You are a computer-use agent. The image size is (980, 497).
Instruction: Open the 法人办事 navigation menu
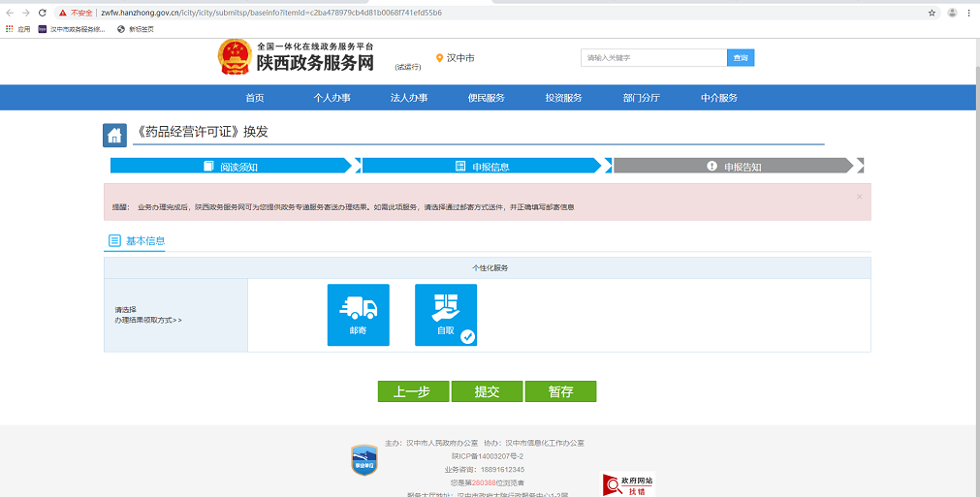408,98
